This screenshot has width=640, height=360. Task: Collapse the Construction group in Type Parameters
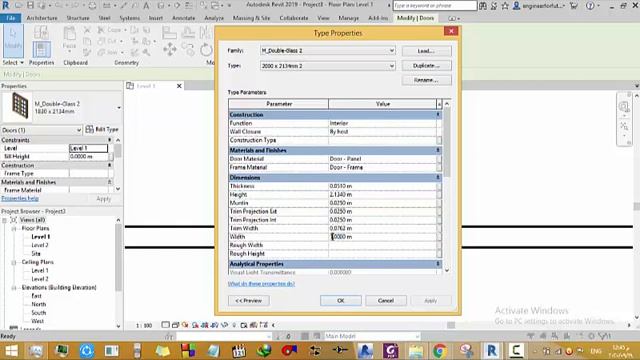438,115
